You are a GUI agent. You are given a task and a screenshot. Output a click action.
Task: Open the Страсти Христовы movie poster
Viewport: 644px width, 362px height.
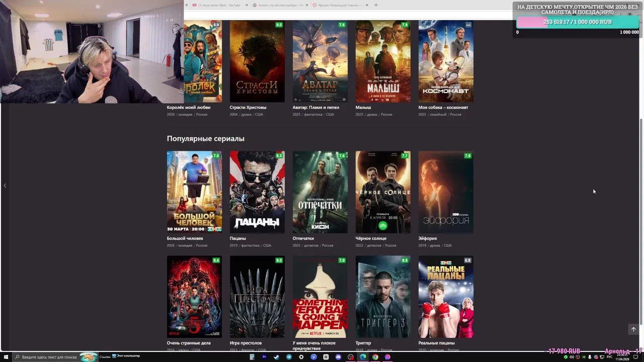(x=257, y=61)
